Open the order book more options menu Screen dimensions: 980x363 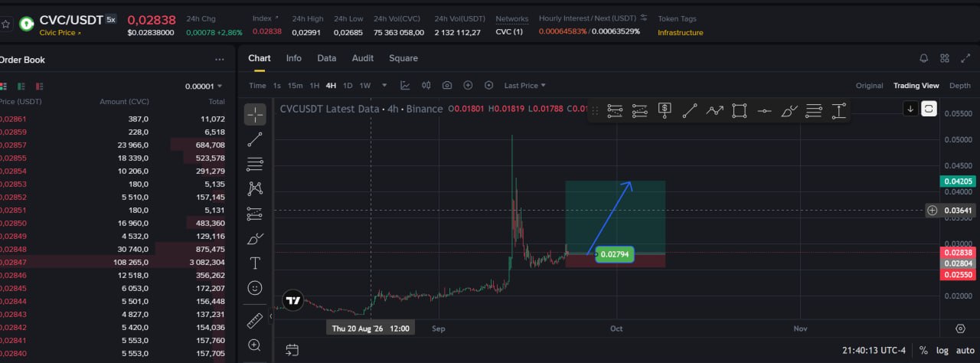[x=220, y=60]
